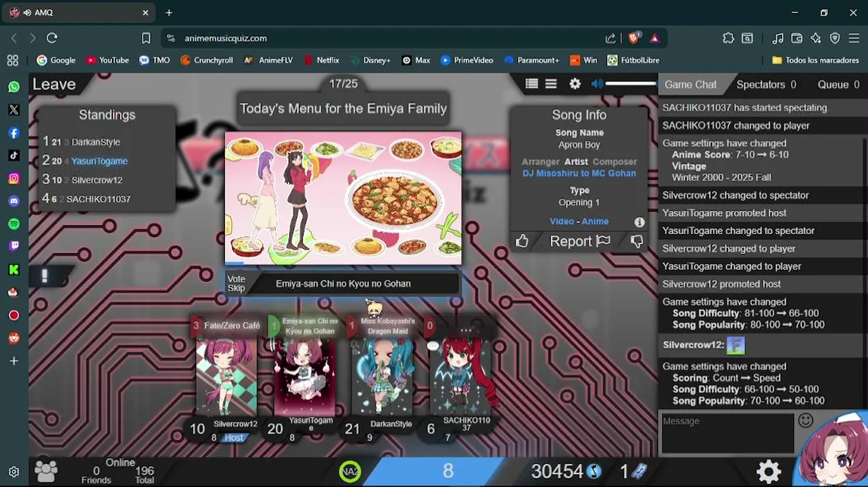This screenshot has height=487, width=868.
Task: Select the Composer tab in Song Info
Action: (614, 162)
